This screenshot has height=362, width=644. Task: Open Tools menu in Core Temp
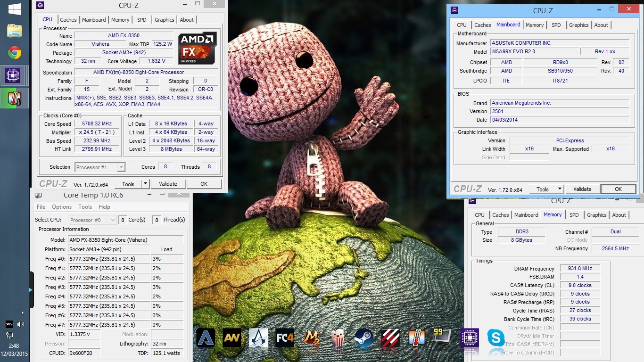point(85,207)
